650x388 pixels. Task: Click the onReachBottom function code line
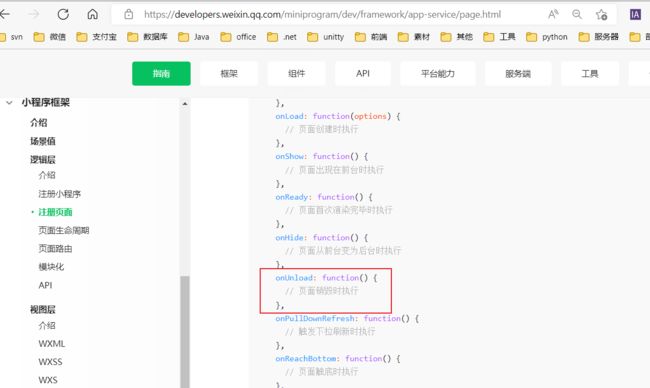[x=338, y=359]
